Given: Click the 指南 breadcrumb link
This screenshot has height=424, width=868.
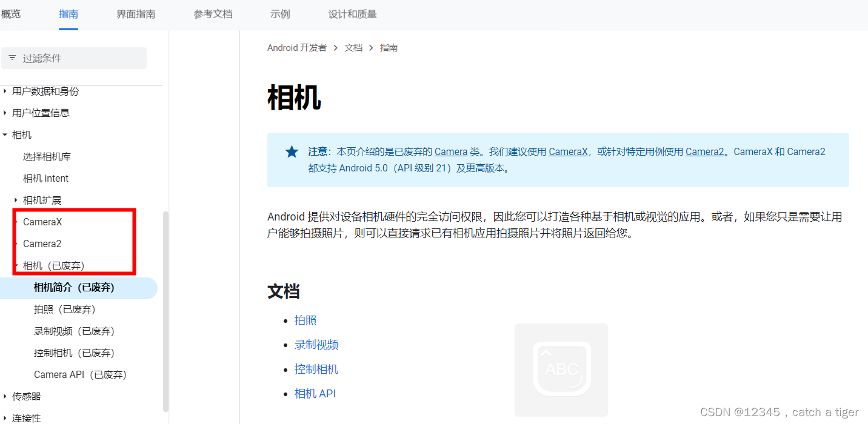Looking at the screenshot, I should pos(389,48).
